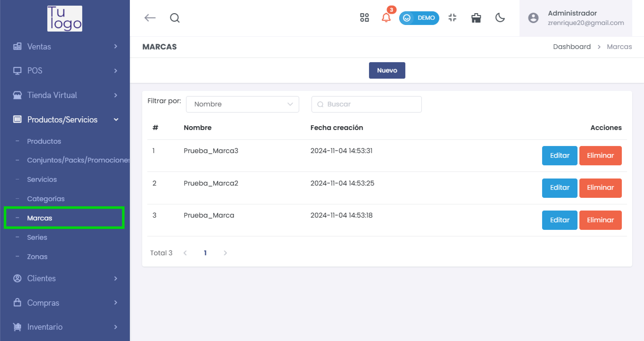Viewport: 644px width, 341px height.
Task: Click Dashboard breadcrumb link
Action: (x=572, y=47)
